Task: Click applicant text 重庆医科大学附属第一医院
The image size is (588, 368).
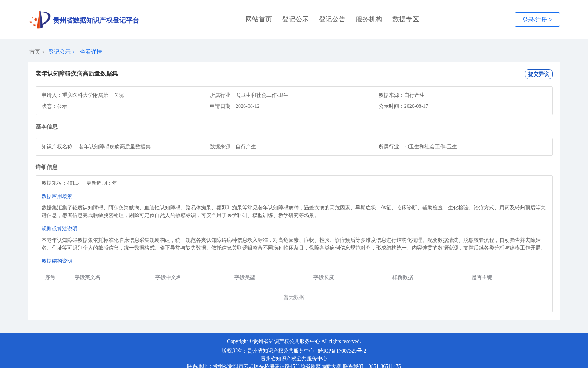Action: click(x=93, y=95)
